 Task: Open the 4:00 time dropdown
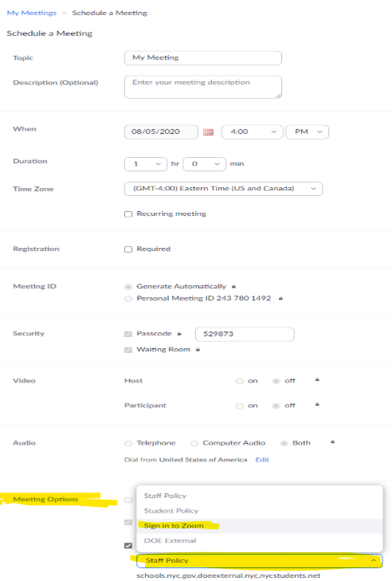pos(253,132)
